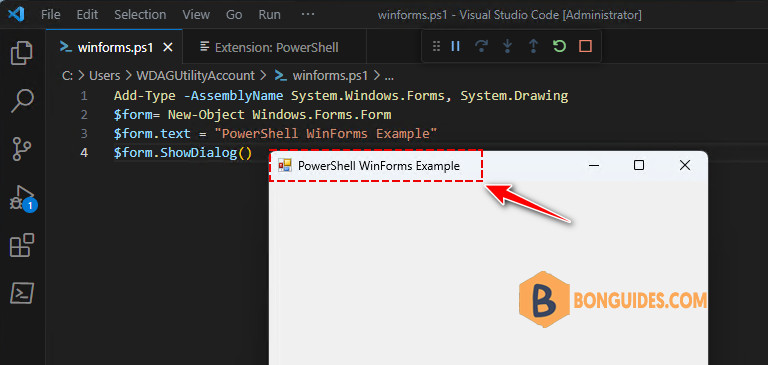Open the Extensions view

[22, 245]
